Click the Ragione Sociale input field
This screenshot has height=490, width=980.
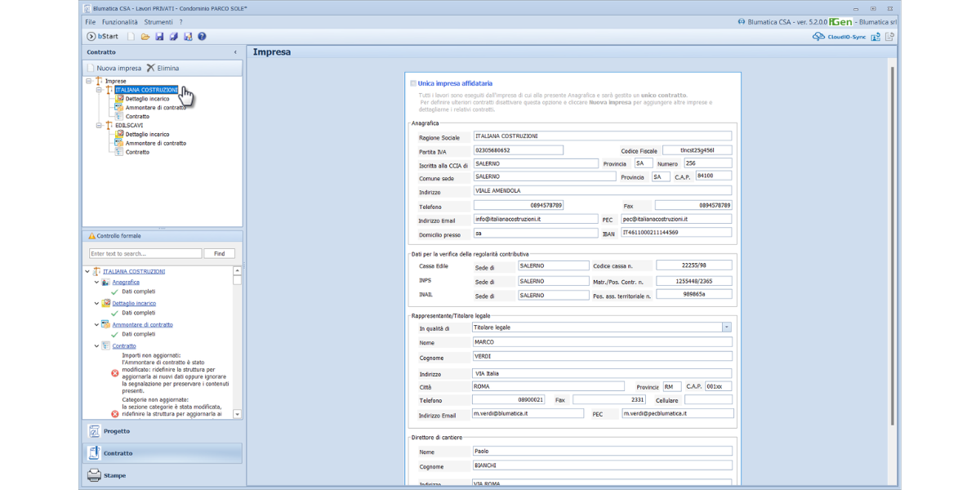pos(602,136)
